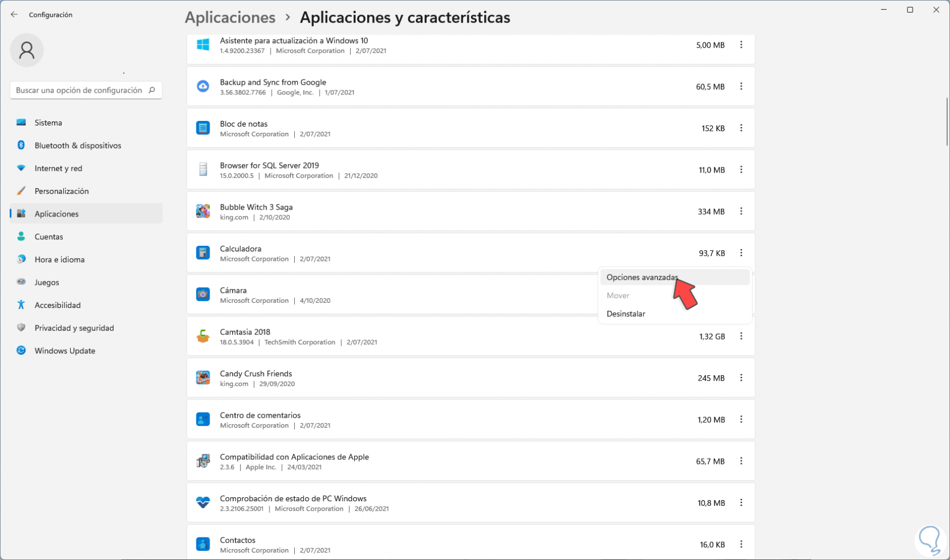Image resolution: width=950 pixels, height=560 pixels.
Task: Navigate to Aplicaciones breadcrumb
Action: click(x=230, y=17)
